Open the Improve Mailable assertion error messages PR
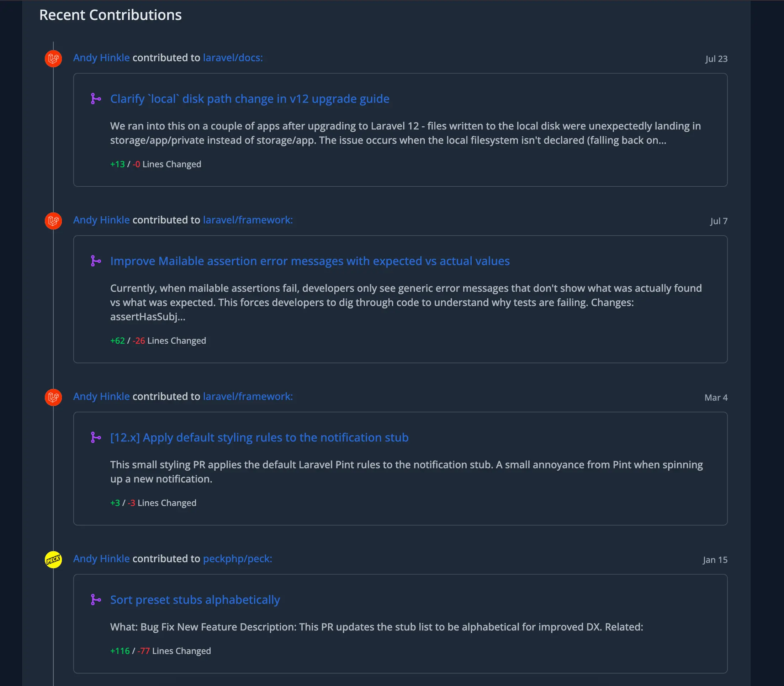The height and width of the screenshot is (686, 784). (309, 261)
